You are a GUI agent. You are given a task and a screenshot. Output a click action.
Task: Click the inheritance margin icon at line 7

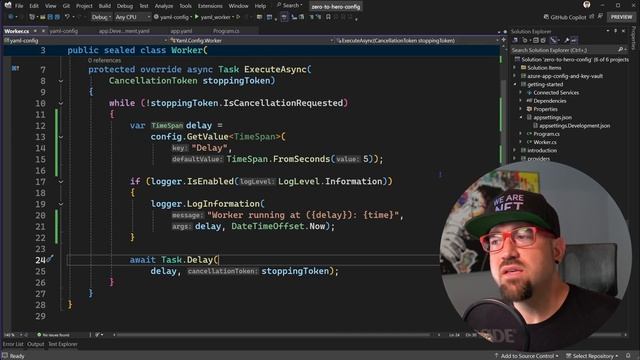15,69
